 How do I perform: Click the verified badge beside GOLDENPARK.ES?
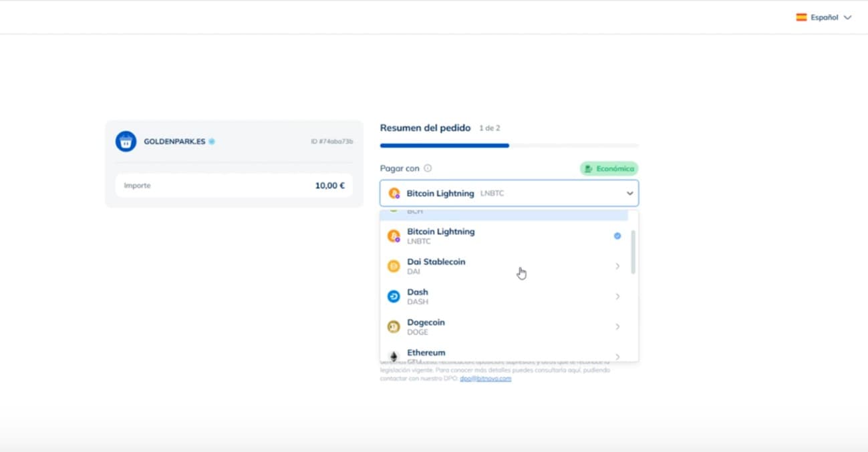coord(212,142)
